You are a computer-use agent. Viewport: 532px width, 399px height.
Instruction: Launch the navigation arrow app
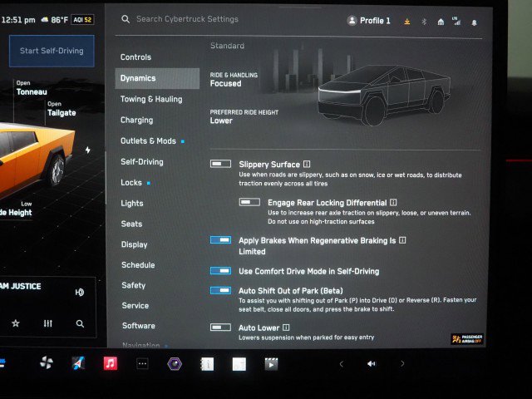tap(78, 363)
